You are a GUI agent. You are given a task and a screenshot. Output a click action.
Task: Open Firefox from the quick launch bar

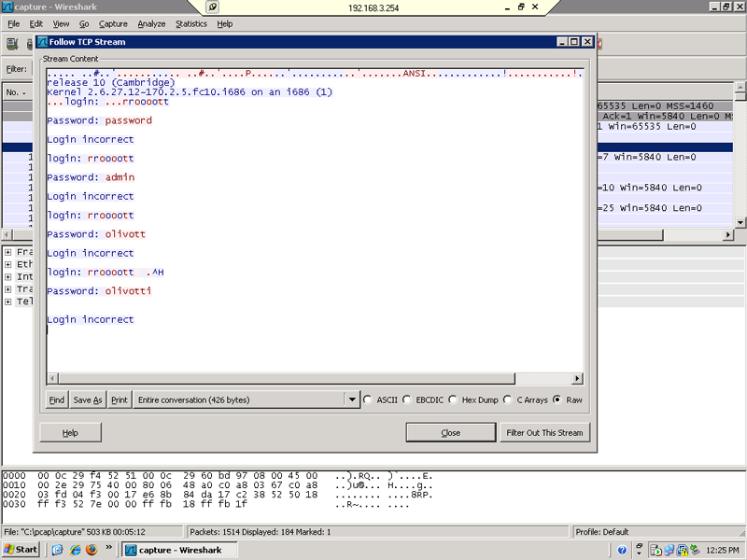pyautogui.click(x=92, y=550)
